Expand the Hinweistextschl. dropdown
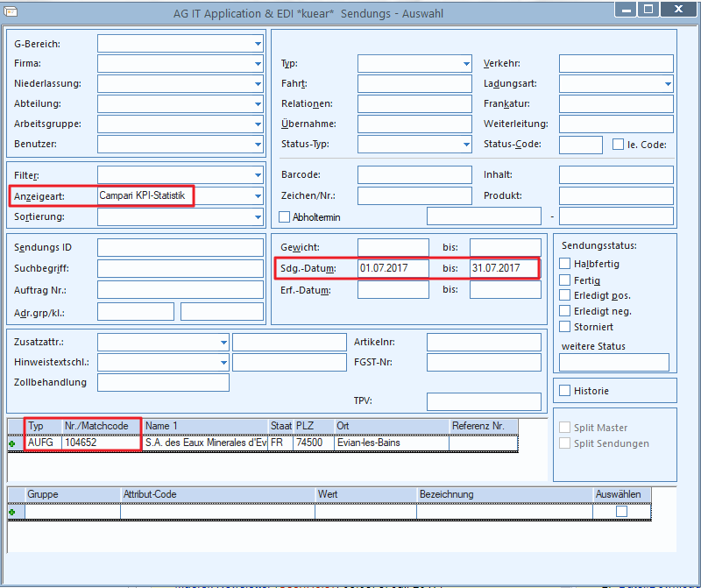The image size is (701, 588). 223,362
